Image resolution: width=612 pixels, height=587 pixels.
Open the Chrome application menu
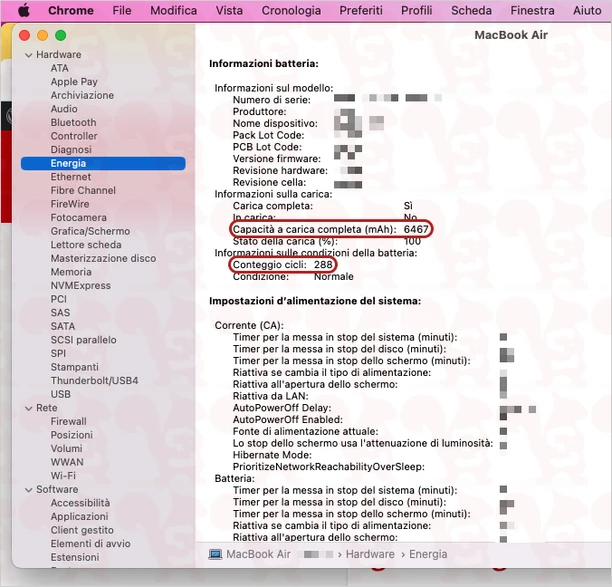(x=71, y=11)
